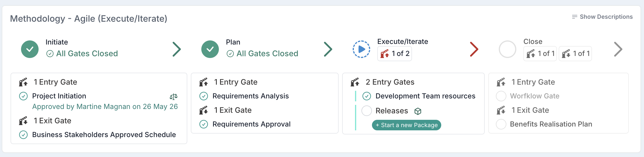Click the Close entry gate 1 of 1 badge
644x157 pixels.
tap(540, 54)
